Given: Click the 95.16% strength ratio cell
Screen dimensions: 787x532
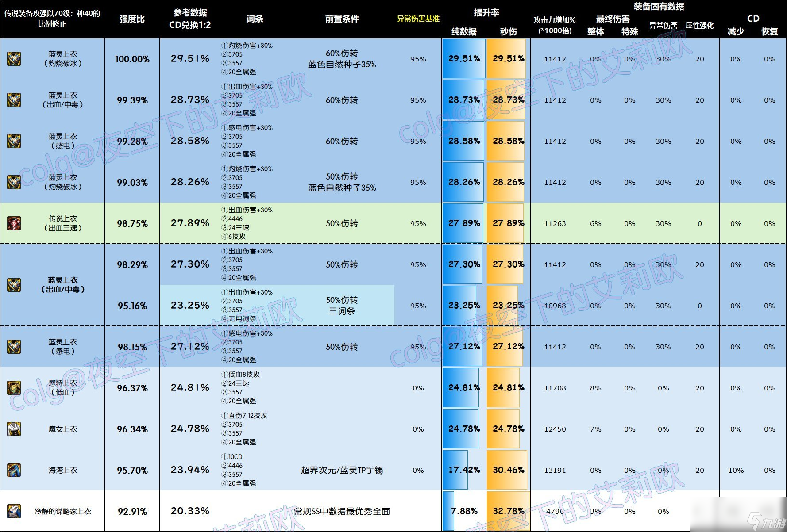Looking at the screenshot, I should tap(132, 306).
